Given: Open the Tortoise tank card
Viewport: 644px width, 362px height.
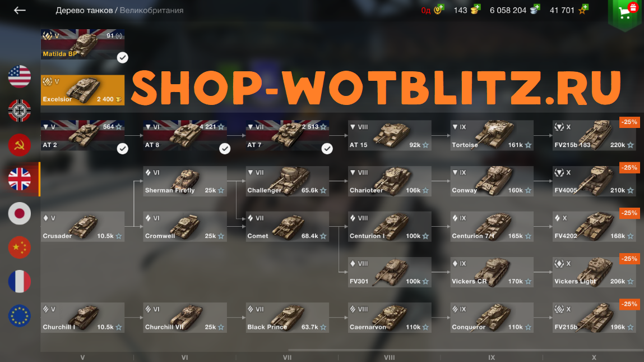Looking at the screenshot, I should coord(492,135).
